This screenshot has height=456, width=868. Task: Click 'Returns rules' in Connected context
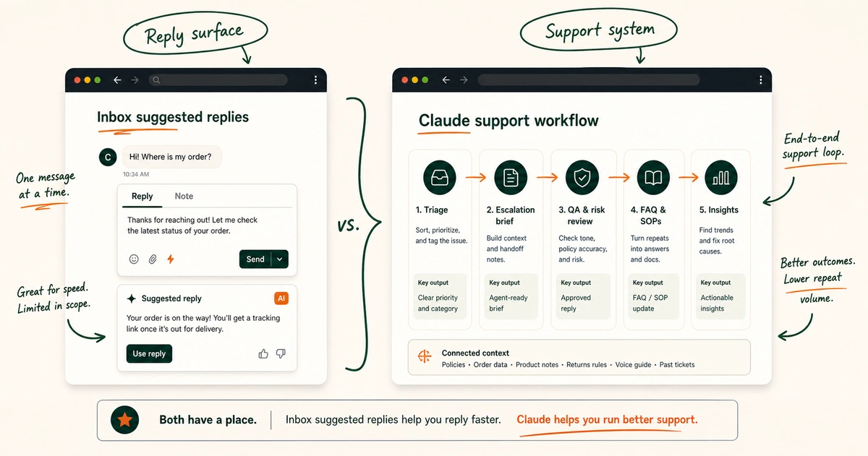point(587,365)
